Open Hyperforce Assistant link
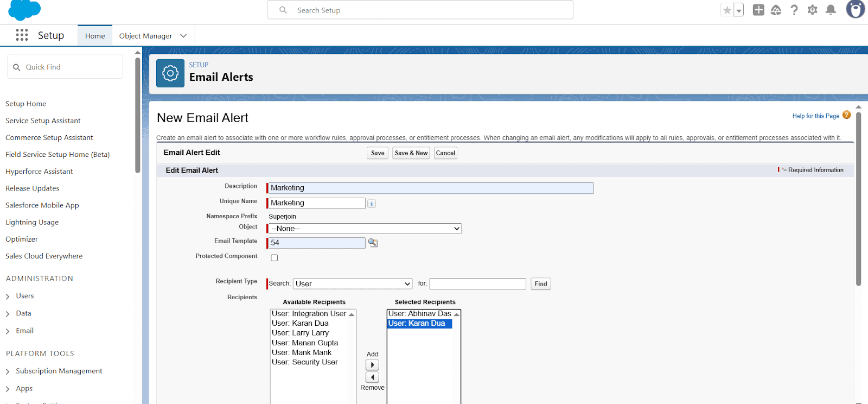The image size is (868, 404). (x=39, y=172)
